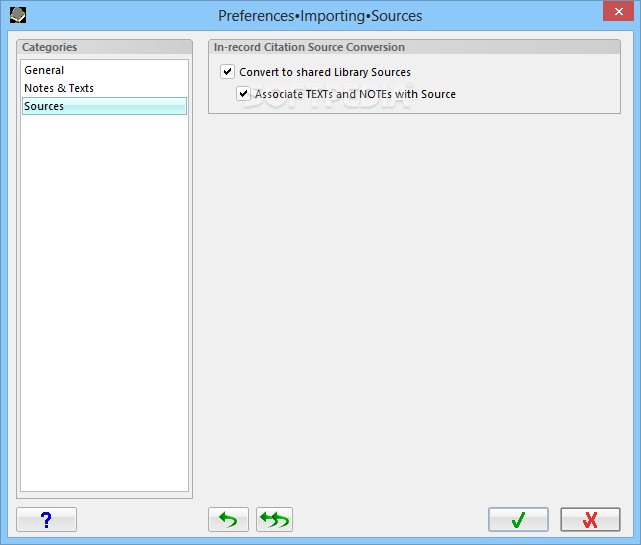Click the double green undo-all arrows button
This screenshot has height=545, width=641.
coord(274,519)
